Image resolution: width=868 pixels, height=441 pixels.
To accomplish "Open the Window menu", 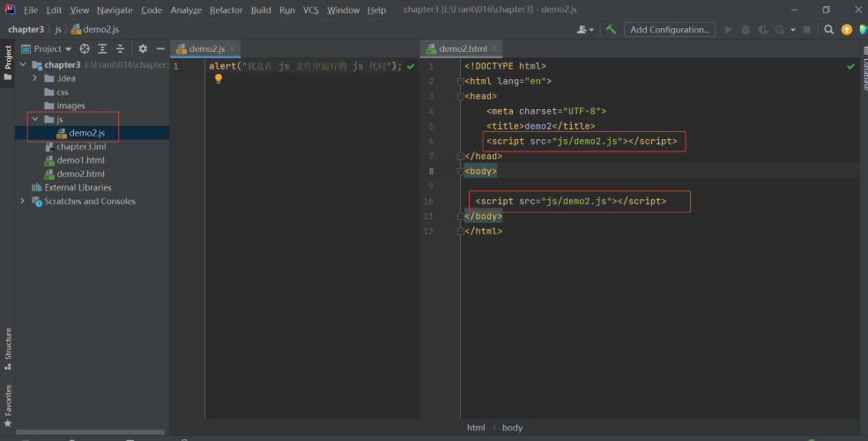I will (343, 10).
